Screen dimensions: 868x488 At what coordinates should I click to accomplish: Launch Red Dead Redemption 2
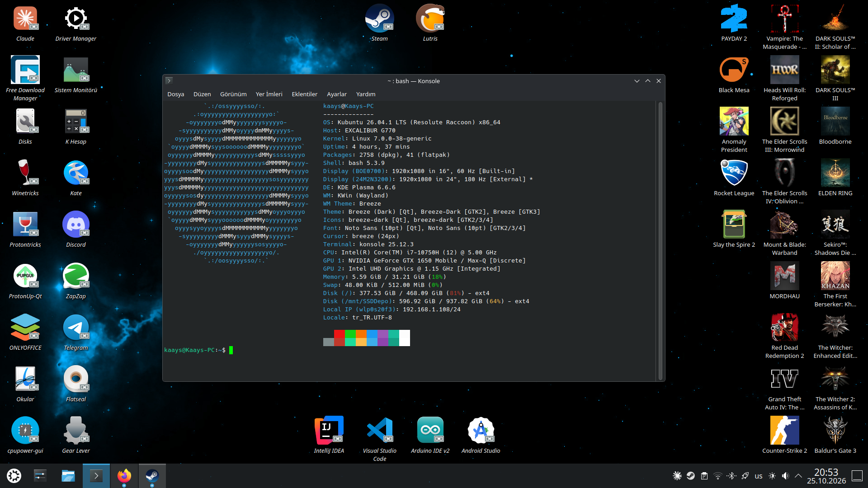pos(784,328)
